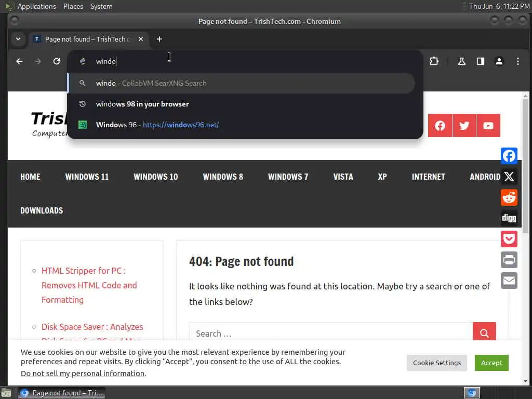The image size is (532, 399).
Task: Open a new tab with plus button
Action: pyautogui.click(x=159, y=39)
